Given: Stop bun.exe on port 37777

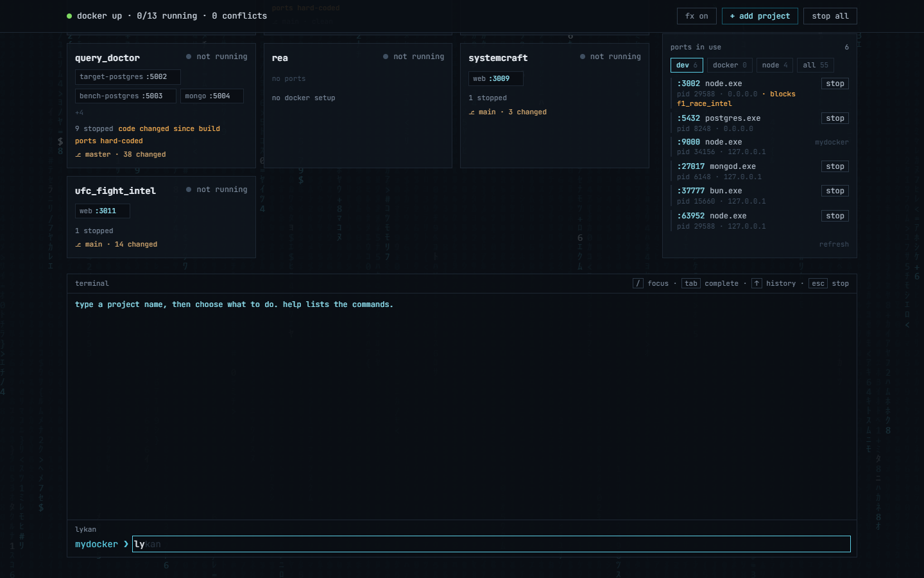Looking at the screenshot, I should (835, 191).
